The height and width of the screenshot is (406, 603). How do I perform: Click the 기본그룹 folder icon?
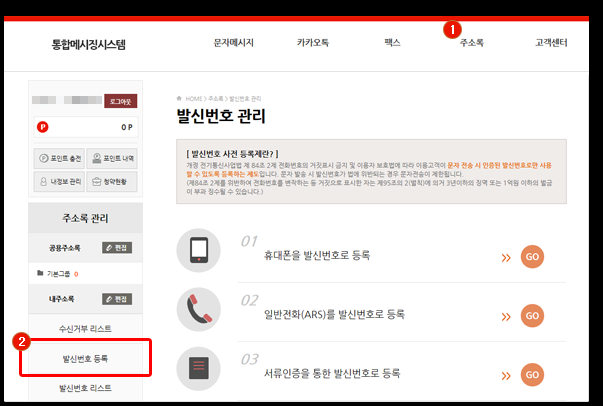(40, 273)
